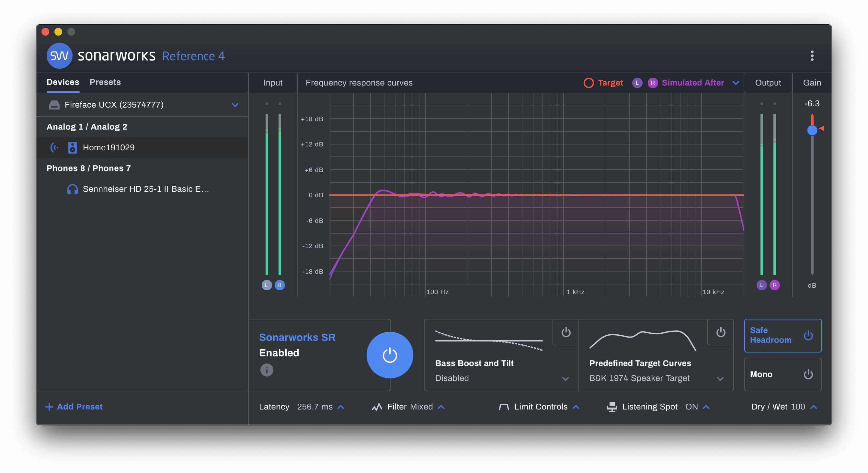
Task: Switch to the Devices tab
Action: (63, 82)
